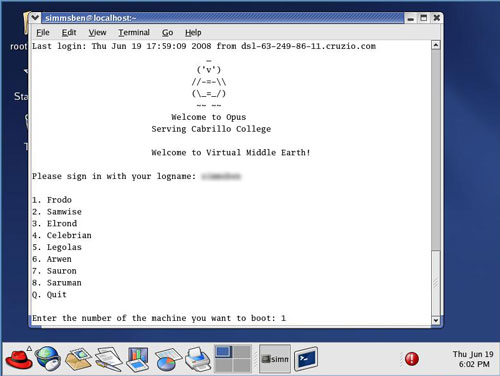Viewport: 500px width, 376px height.
Task: Click the '4. Celebrian' line
Action: [62, 235]
